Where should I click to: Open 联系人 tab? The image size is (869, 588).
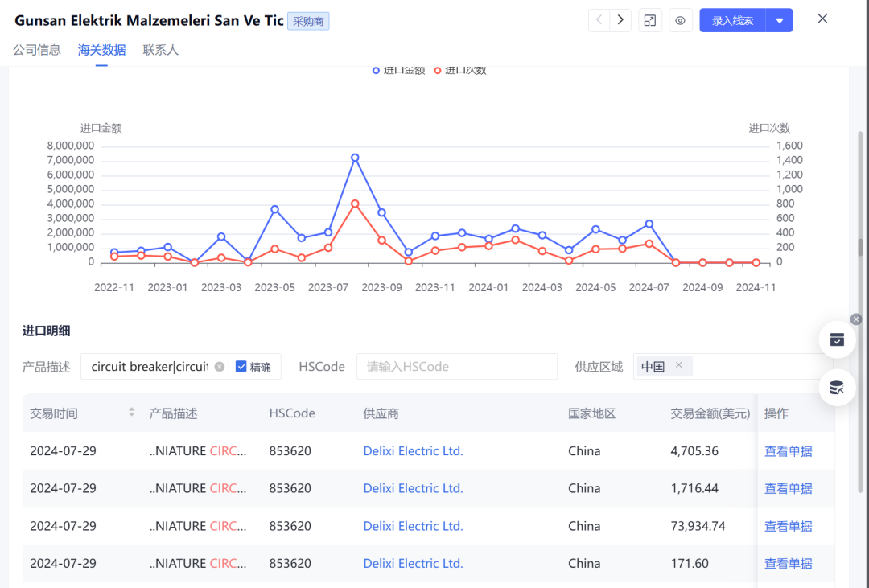[161, 50]
